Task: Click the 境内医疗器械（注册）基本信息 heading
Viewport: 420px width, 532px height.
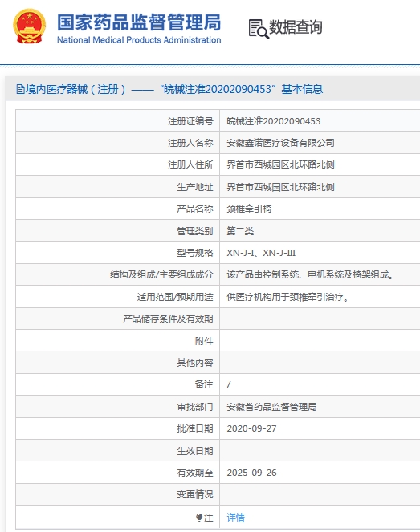Action: 169,90
